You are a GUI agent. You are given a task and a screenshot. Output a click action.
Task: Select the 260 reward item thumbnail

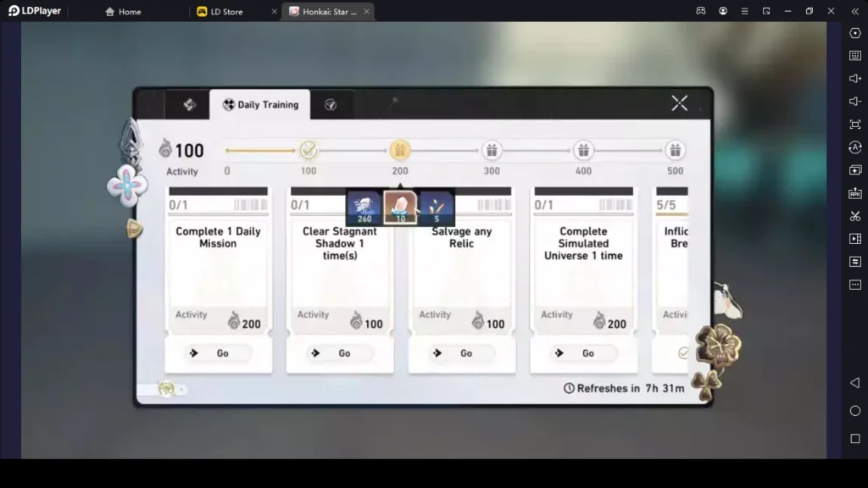(x=364, y=208)
